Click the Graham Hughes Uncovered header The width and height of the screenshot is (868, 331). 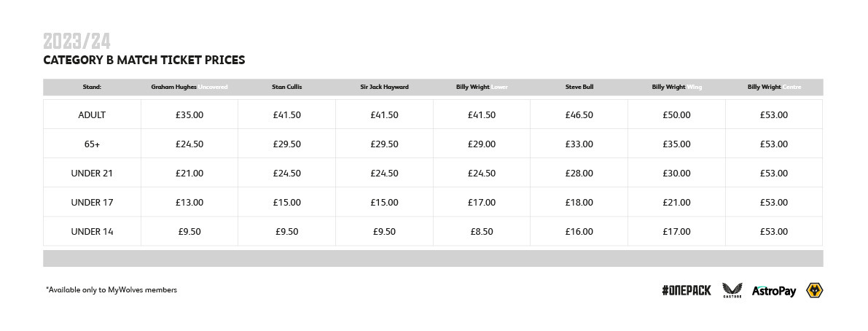(189, 87)
